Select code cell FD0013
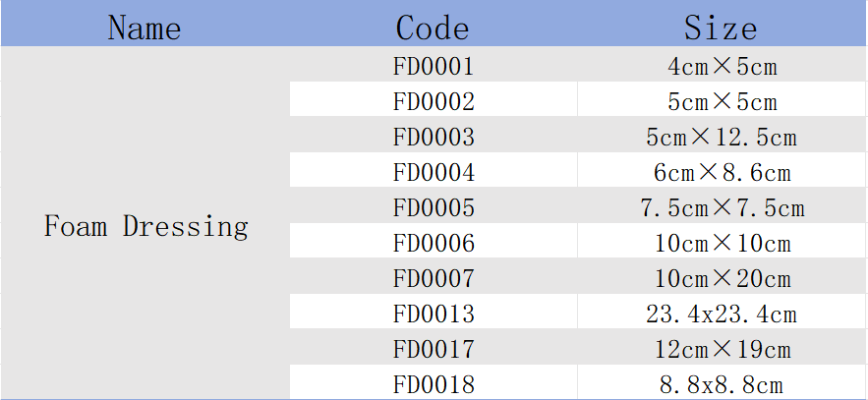 click(x=434, y=312)
